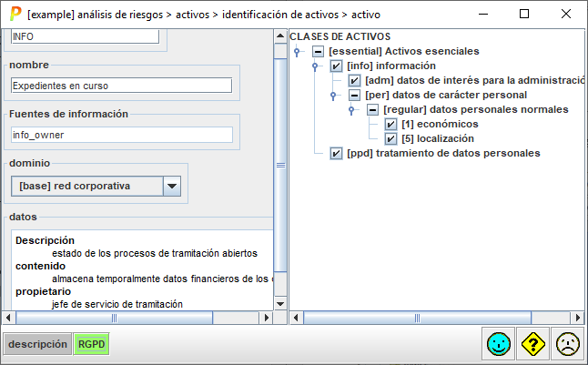The image size is (588, 365).
Task: Click the yellow question mark help icon
Action: 532,344
